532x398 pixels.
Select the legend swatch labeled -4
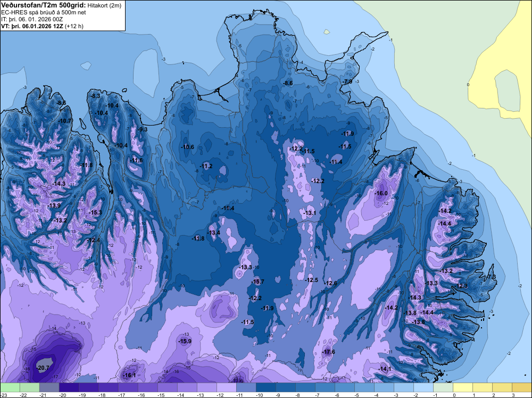point(384,387)
